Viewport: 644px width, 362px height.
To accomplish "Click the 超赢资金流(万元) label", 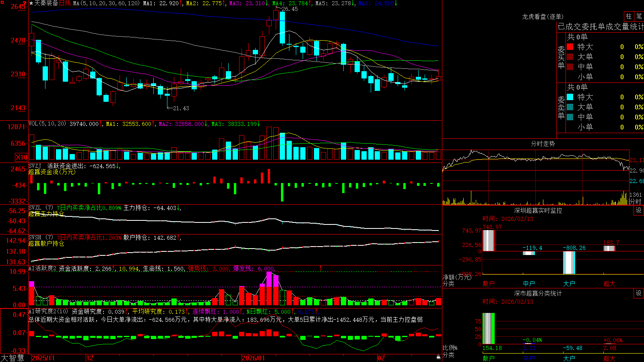I will click(52, 172).
